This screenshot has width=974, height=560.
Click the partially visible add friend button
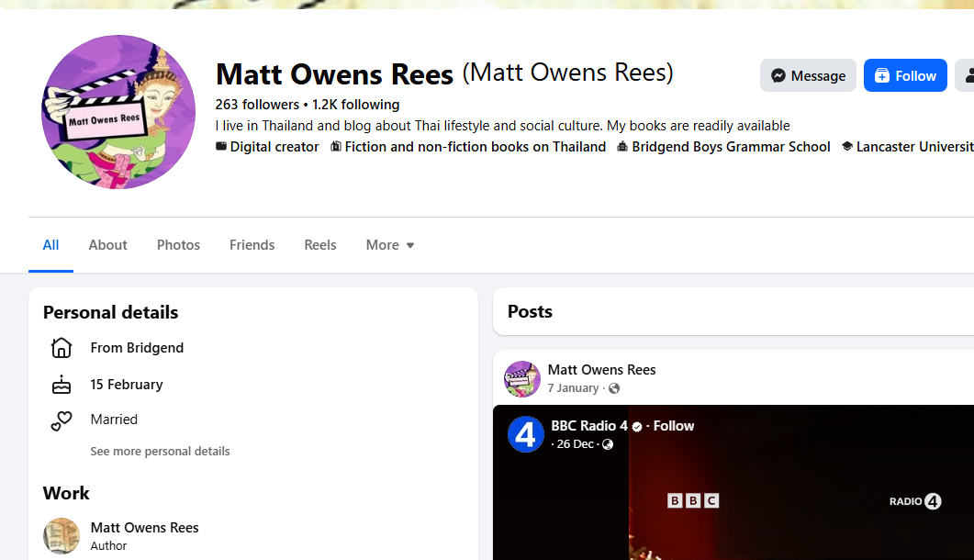(965, 75)
